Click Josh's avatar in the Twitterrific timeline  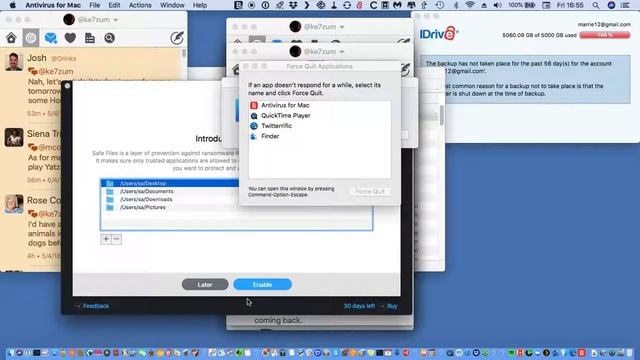[14, 62]
